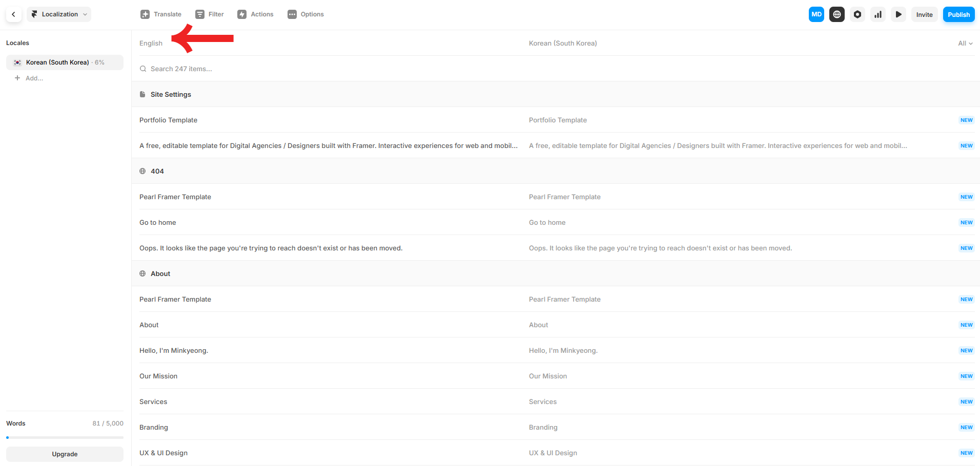This screenshot has height=466, width=980.
Task: Open the All filter dropdown
Action: click(965, 44)
